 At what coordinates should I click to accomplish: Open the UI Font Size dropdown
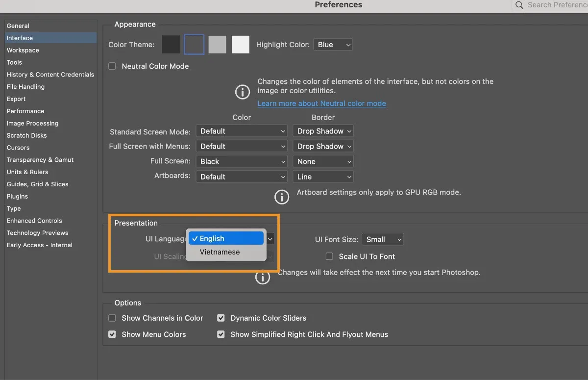(x=383, y=239)
